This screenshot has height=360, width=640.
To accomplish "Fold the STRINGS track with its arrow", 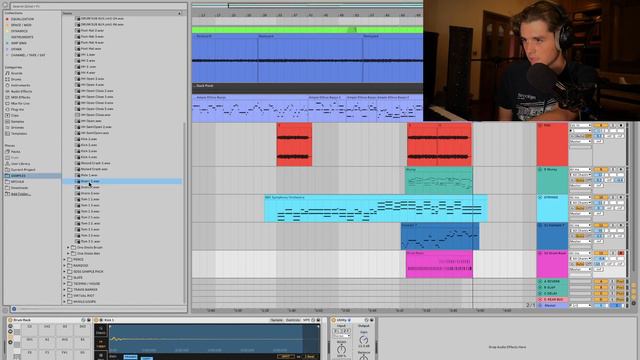I will click(540, 197).
